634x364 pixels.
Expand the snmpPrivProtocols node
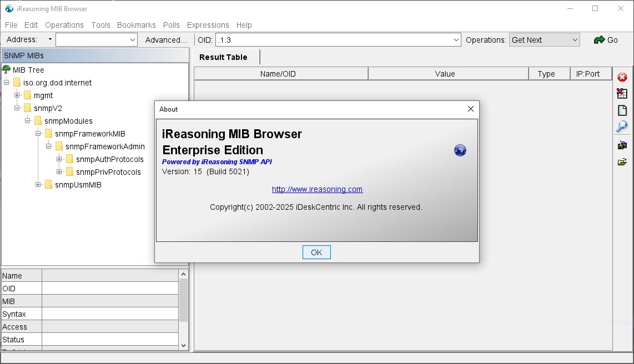59,171
